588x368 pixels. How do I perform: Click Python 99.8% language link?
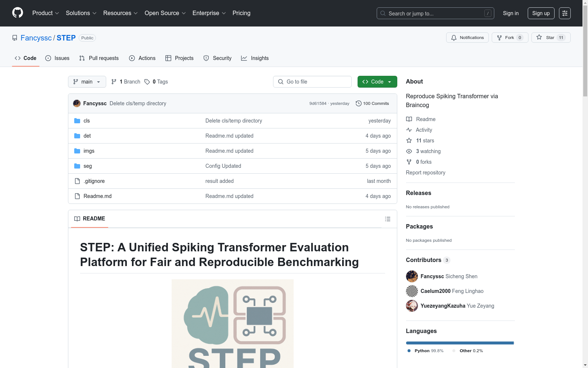point(426,351)
